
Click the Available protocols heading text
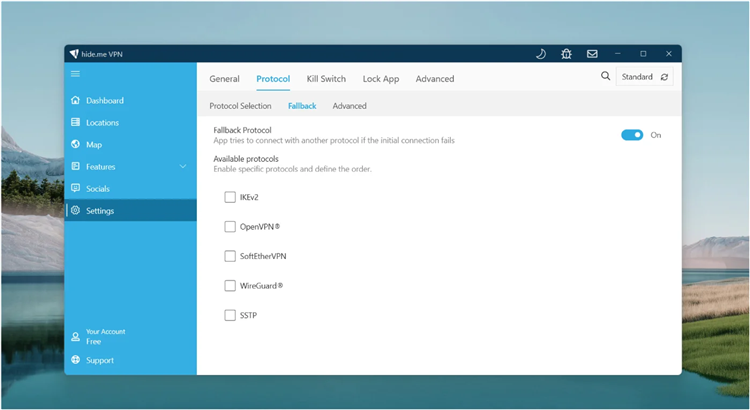point(246,159)
